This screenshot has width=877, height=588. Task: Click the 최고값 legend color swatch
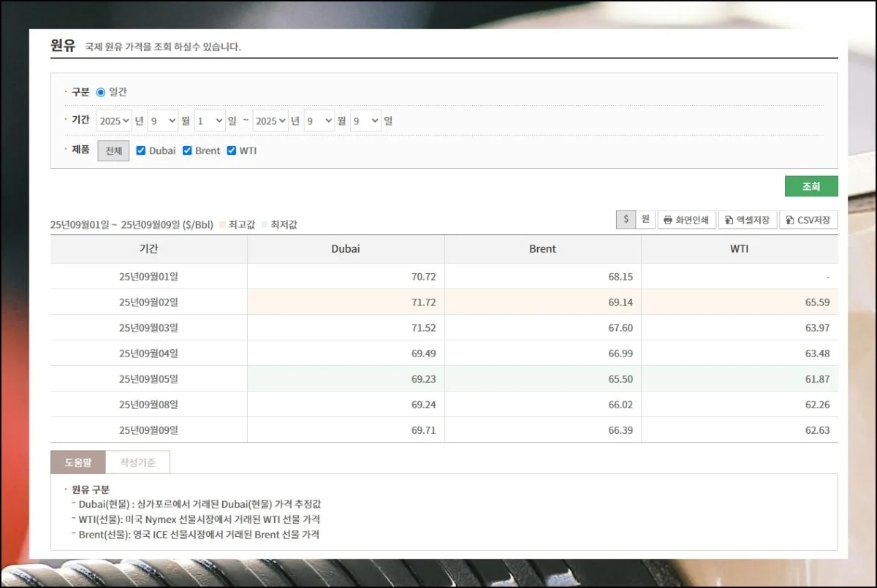click(223, 225)
